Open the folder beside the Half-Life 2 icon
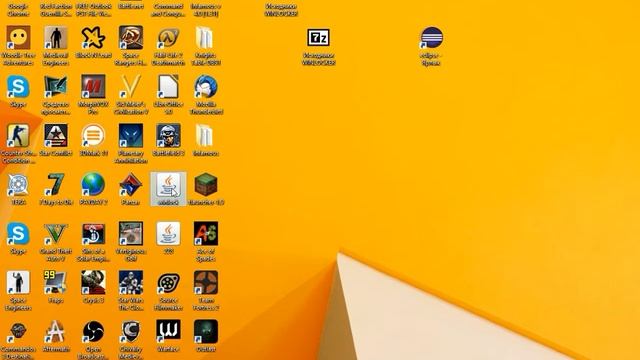Screen dimensions: 640x360 (x=206, y=38)
